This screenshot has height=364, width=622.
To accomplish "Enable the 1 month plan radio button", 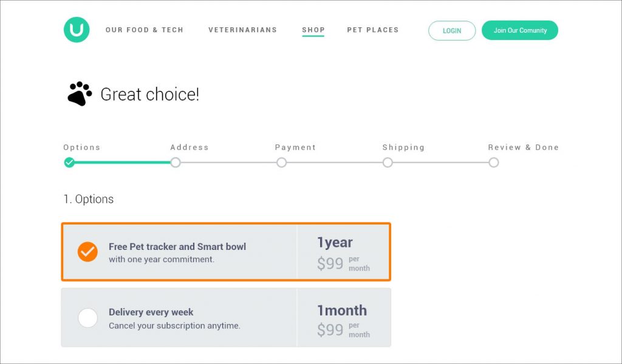I will pos(87,317).
